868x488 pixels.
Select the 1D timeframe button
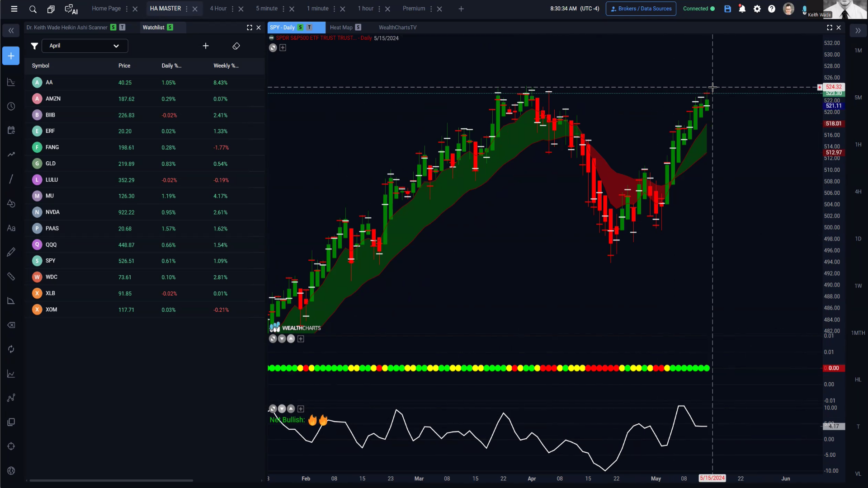click(858, 239)
